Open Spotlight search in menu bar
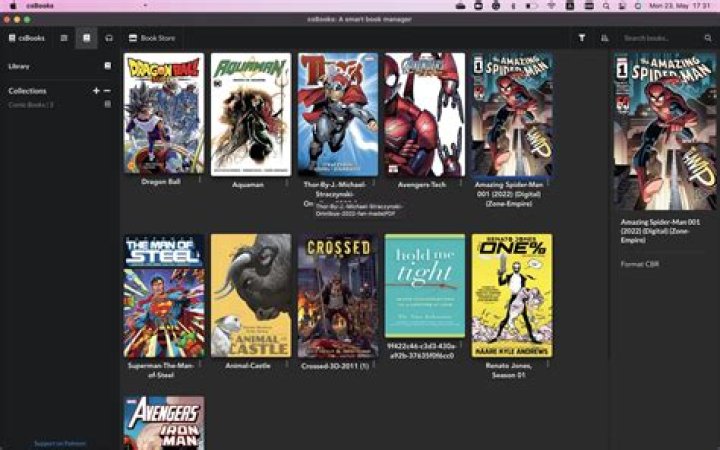 pos(606,6)
